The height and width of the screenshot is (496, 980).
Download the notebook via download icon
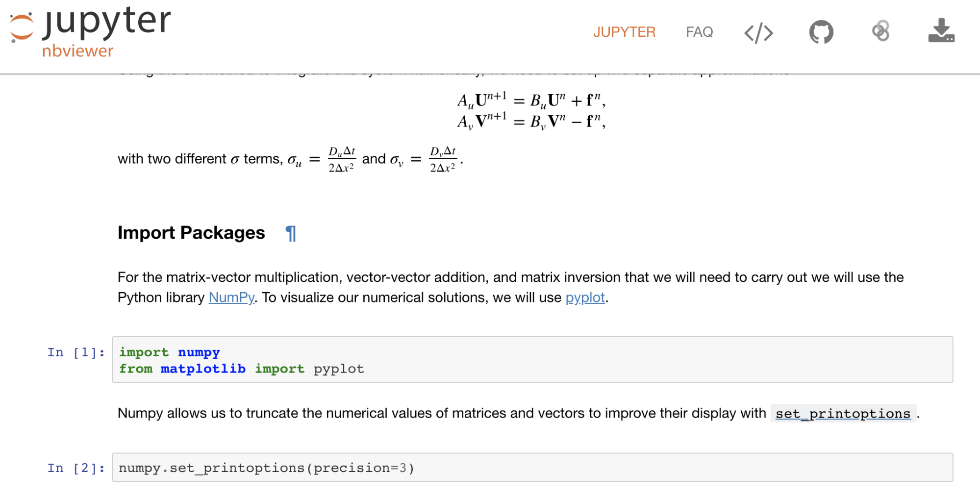(941, 31)
